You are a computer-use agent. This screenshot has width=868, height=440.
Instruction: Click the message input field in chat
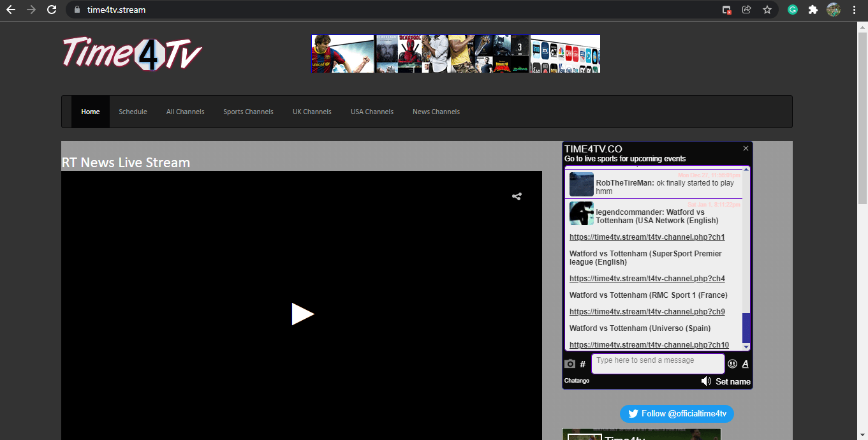[658, 363]
